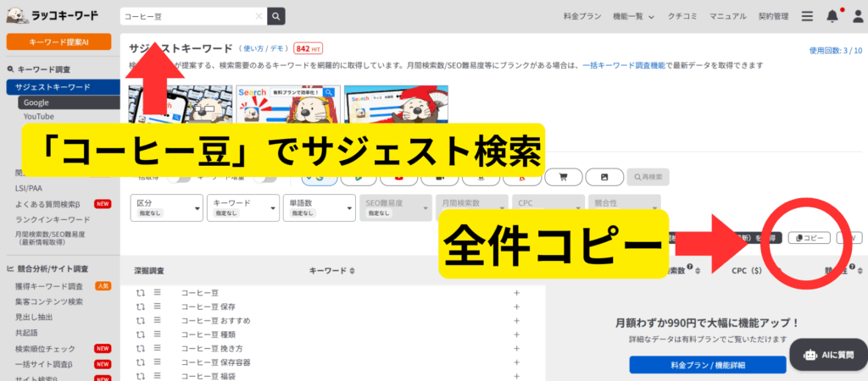Follow the 一括キーワード調査機能 link

pyautogui.click(x=624, y=65)
